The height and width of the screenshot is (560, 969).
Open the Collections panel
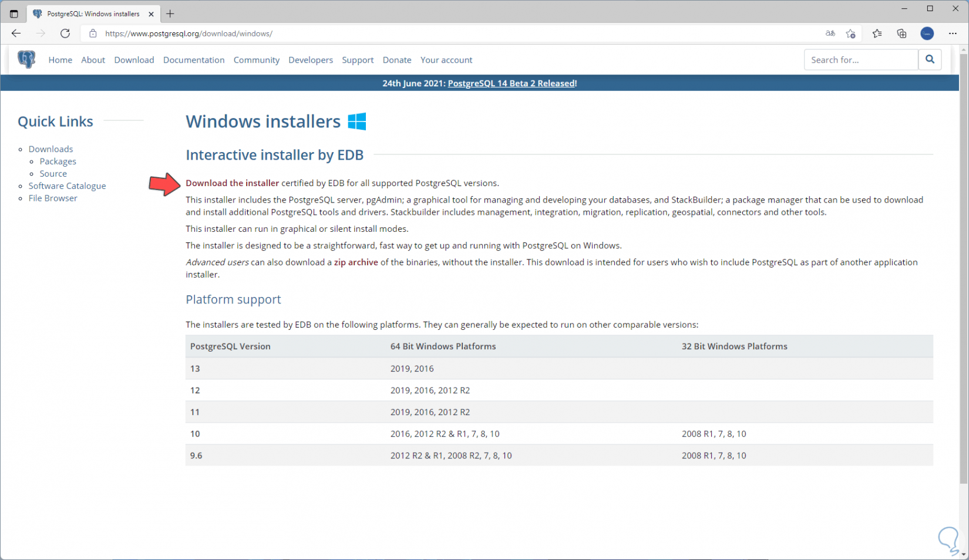[901, 33]
